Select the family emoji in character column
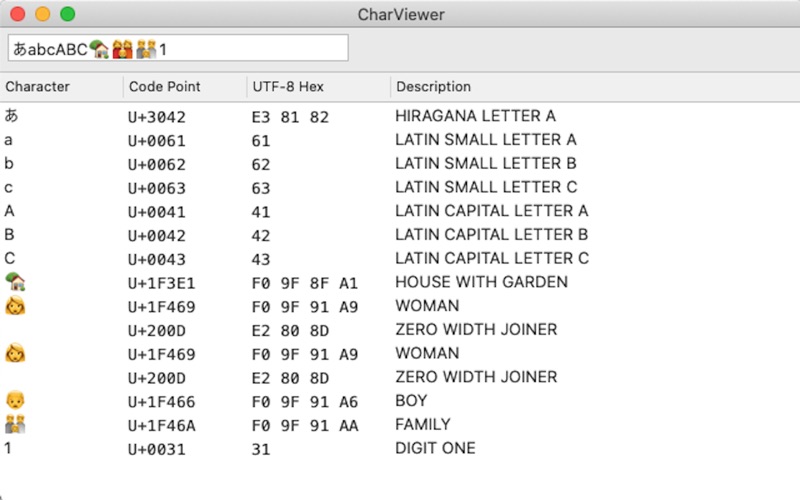Viewport: 800px width, 500px height. pyautogui.click(x=15, y=424)
